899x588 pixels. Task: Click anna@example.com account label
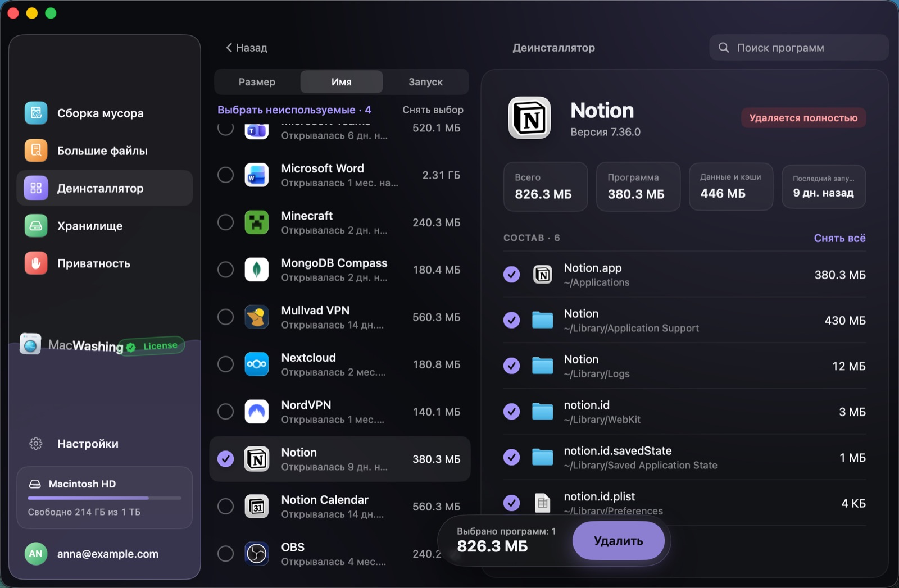click(108, 554)
